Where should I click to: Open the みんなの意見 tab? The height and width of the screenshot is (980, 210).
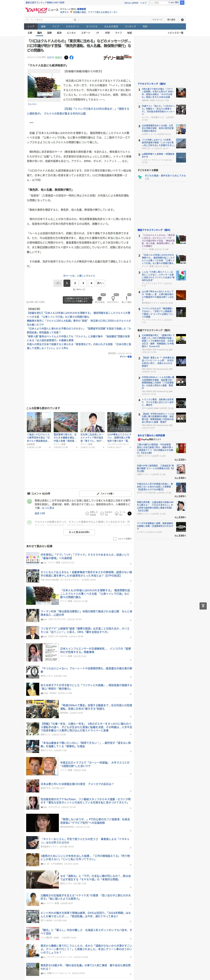(111, 27)
